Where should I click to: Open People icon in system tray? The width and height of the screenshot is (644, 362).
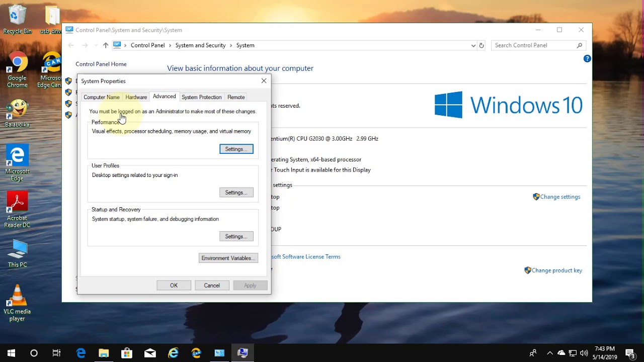coord(533,353)
